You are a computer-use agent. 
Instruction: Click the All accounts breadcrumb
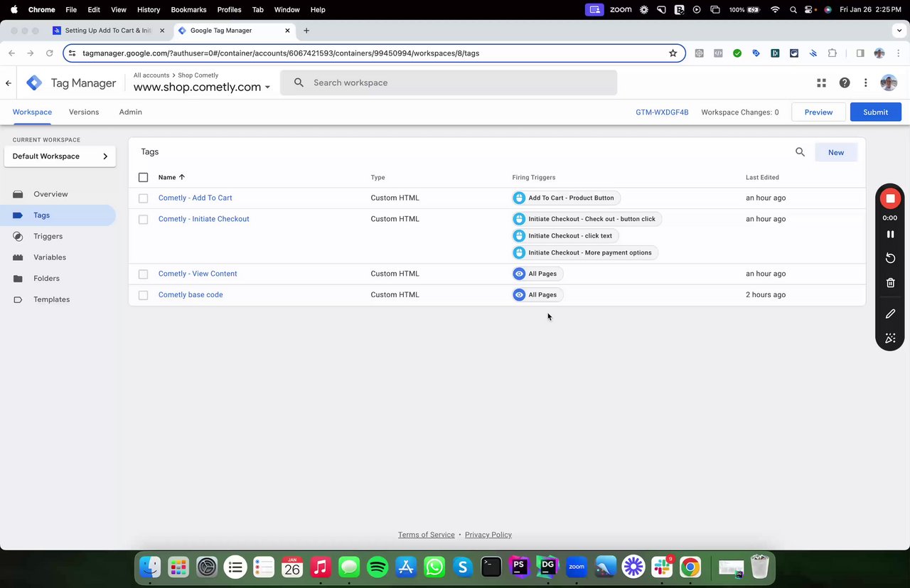click(x=151, y=75)
